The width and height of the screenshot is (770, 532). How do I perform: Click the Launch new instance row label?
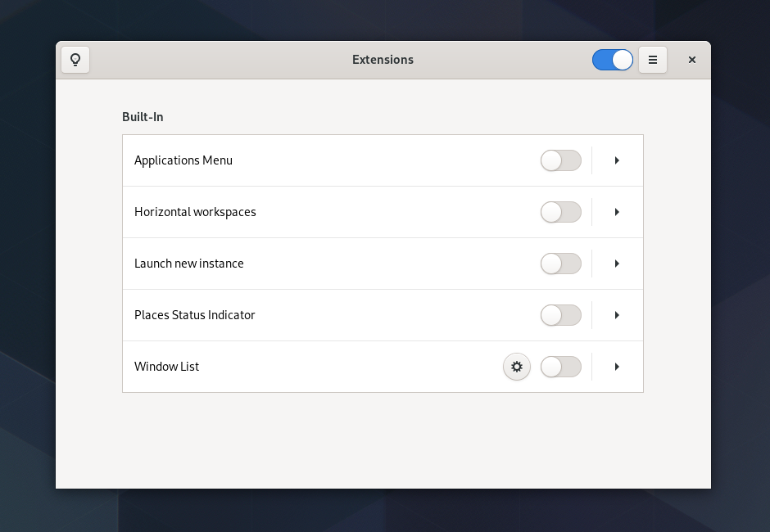tap(188, 263)
